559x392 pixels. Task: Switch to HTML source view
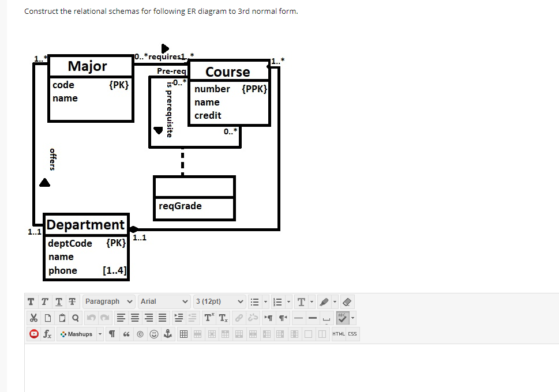click(x=338, y=334)
